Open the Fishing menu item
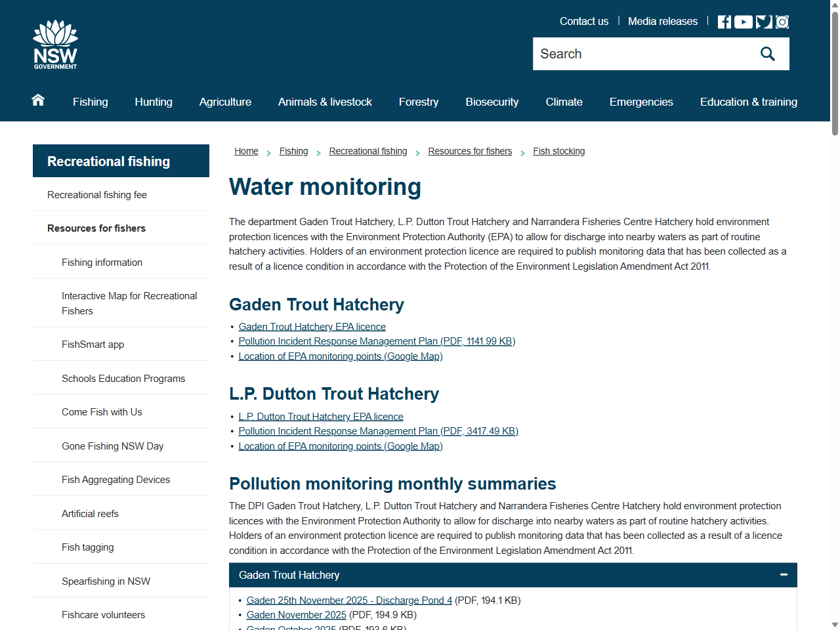 click(x=90, y=102)
